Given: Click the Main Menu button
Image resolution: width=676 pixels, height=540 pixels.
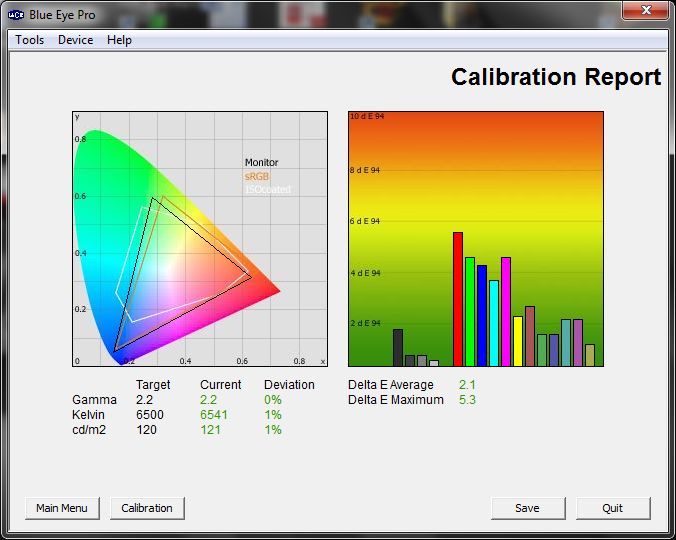Looking at the screenshot, I should click(62, 508).
